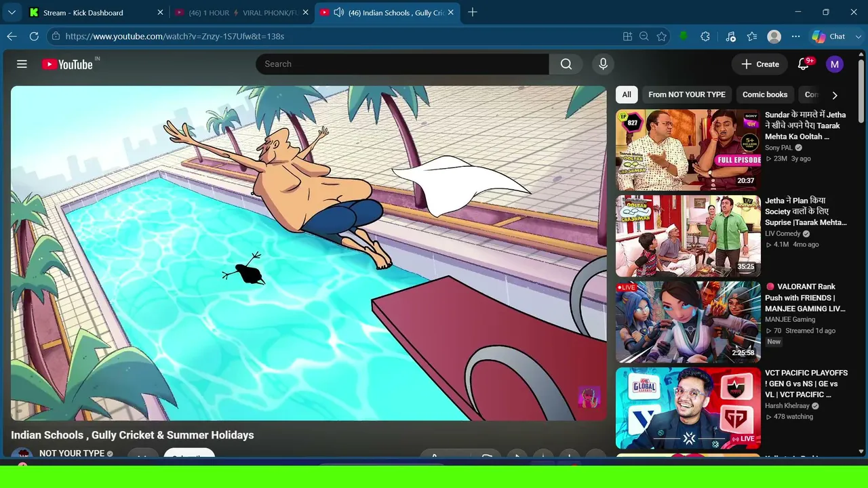The height and width of the screenshot is (488, 868).
Task: Click the YouTube Search input field
Action: pyautogui.click(x=402, y=64)
